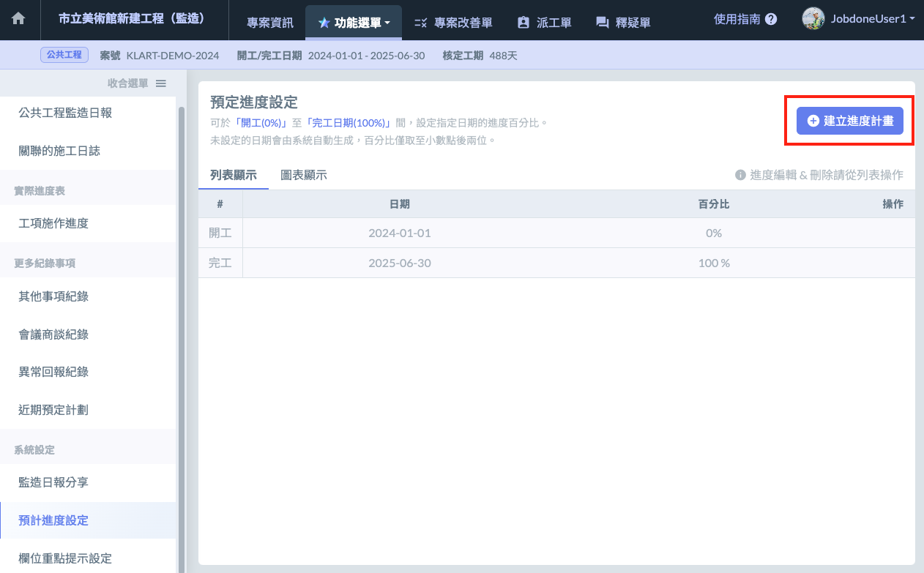Click the 系統設定 section label

coord(34,449)
